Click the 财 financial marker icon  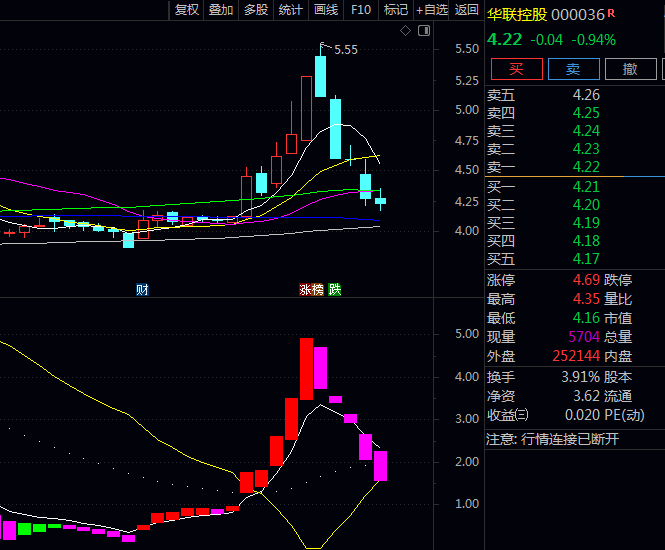[142, 290]
